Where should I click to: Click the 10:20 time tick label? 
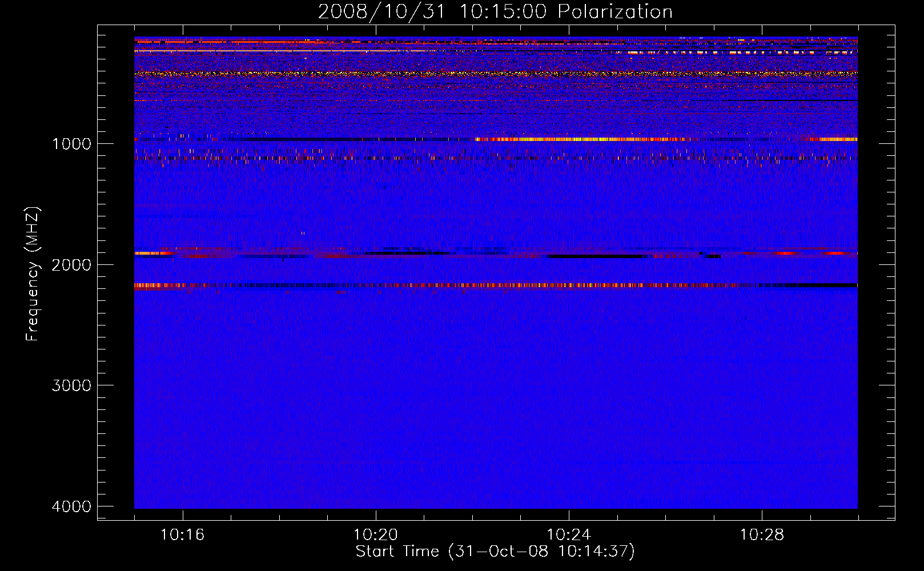pos(376,535)
